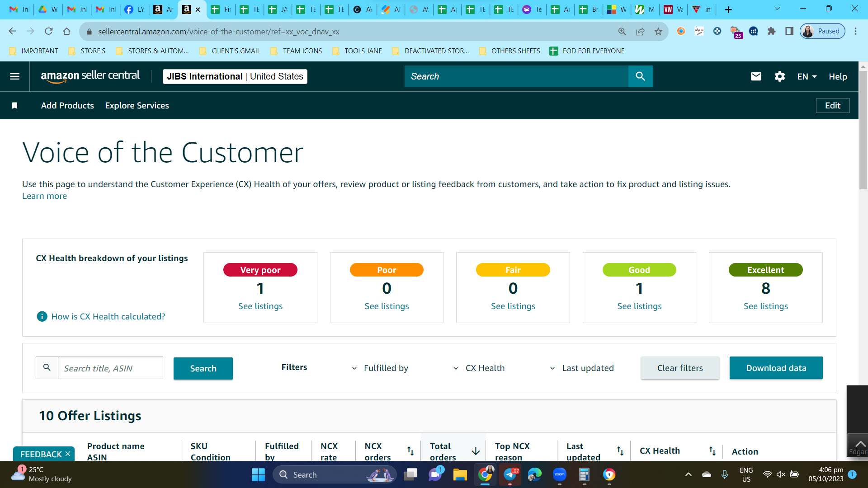The height and width of the screenshot is (488, 868).
Task: Expand the Fulfilled by filter
Action: [x=380, y=368]
